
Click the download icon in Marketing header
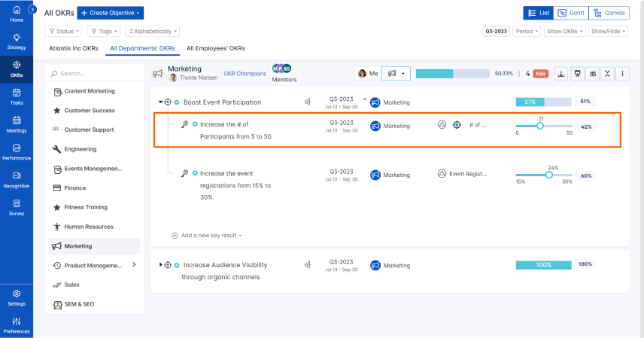point(561,74)
